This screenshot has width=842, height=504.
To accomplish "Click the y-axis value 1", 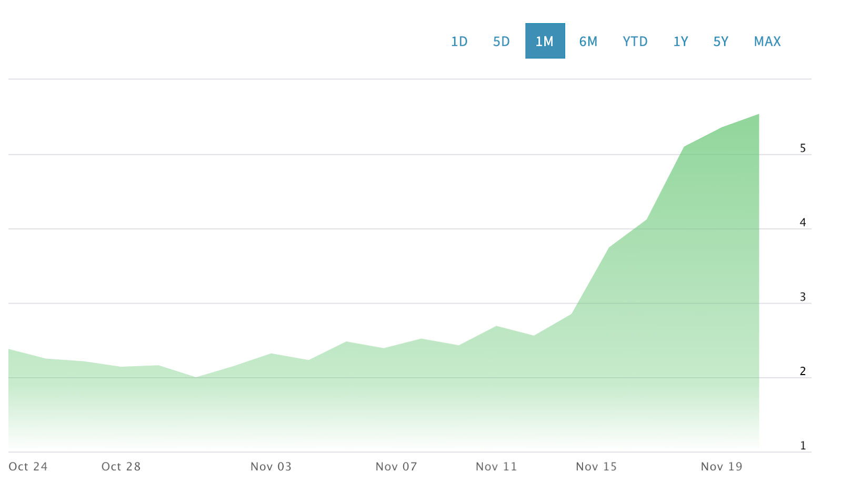I will tap(803, 446).
